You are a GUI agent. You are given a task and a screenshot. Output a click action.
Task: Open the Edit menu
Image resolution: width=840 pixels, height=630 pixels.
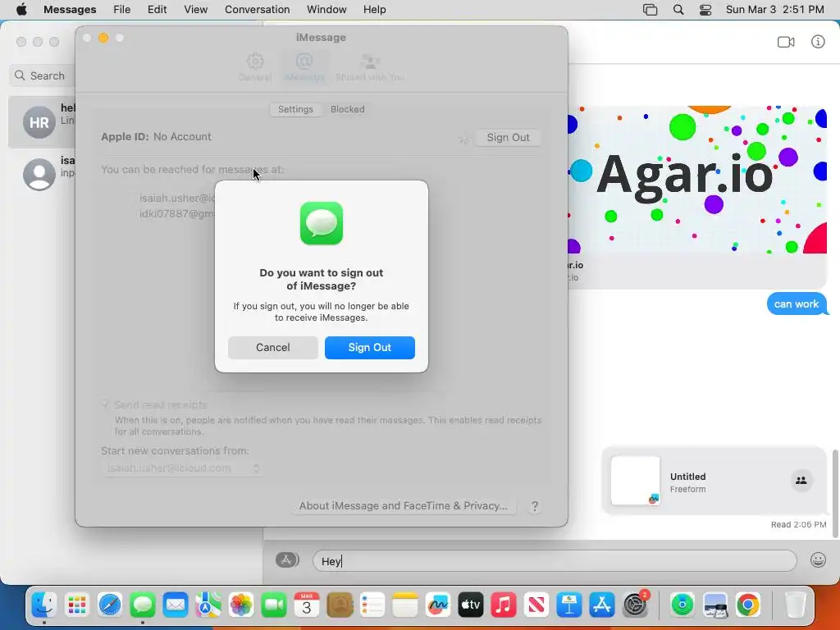tap(157, 10)
